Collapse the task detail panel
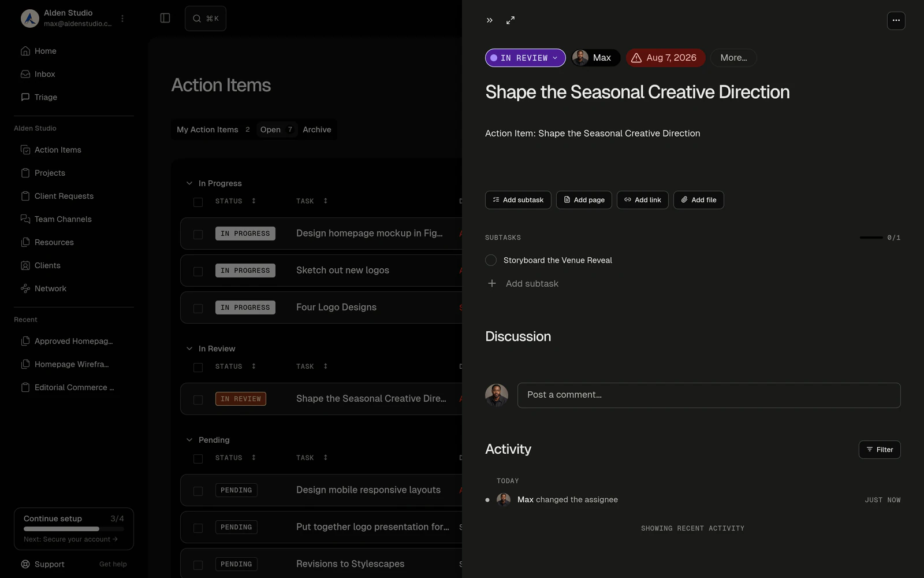Image resolution: width=924 pixels, height=578 pixels. click(490, 20)
